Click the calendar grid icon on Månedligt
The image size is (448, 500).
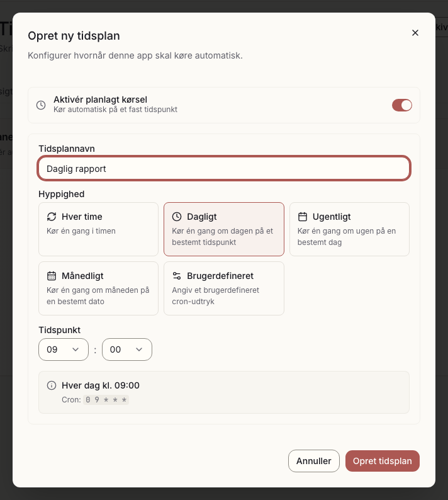click(x=52, y=276)
